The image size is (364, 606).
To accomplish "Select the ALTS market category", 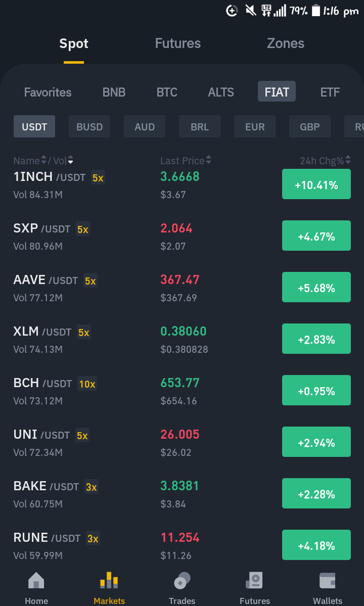I will point(221,92).
